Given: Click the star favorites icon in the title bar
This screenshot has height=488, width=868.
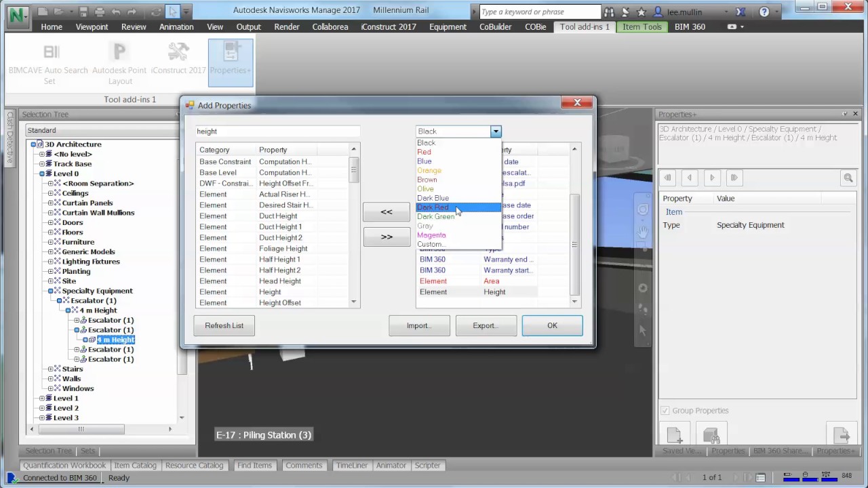Looking at the screenshot, I should click(641, 12).
